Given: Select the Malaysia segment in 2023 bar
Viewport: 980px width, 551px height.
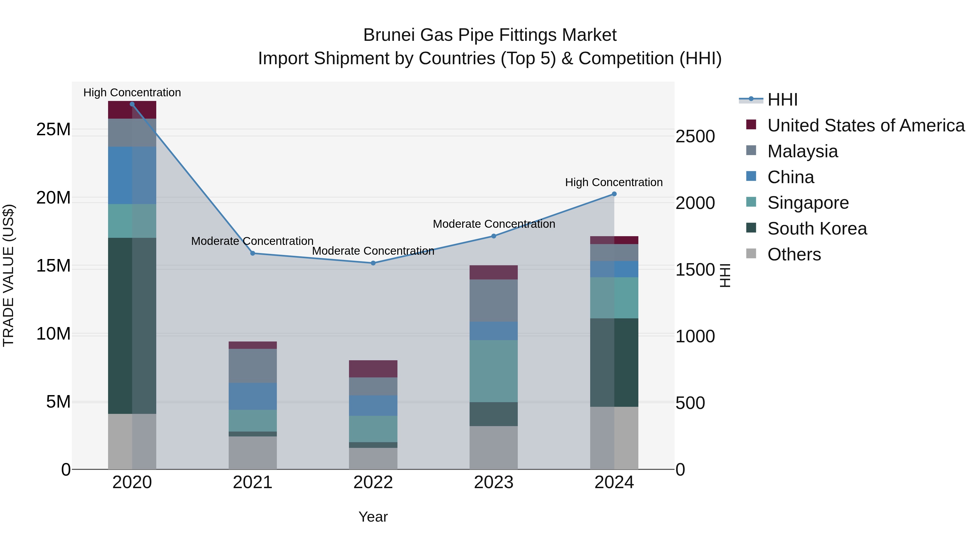Looking at the screenshot, I should [494, 301].
